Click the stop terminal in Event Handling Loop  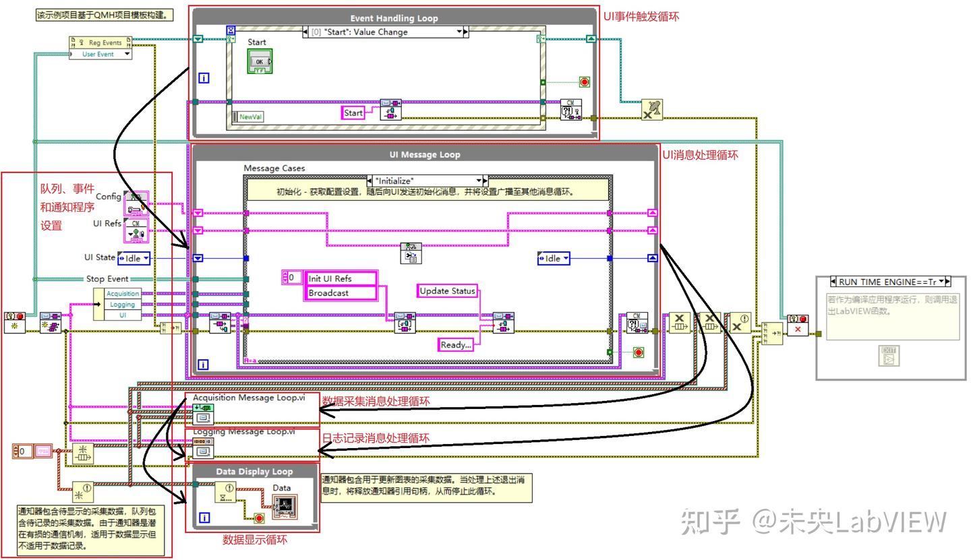click(584, 82)
